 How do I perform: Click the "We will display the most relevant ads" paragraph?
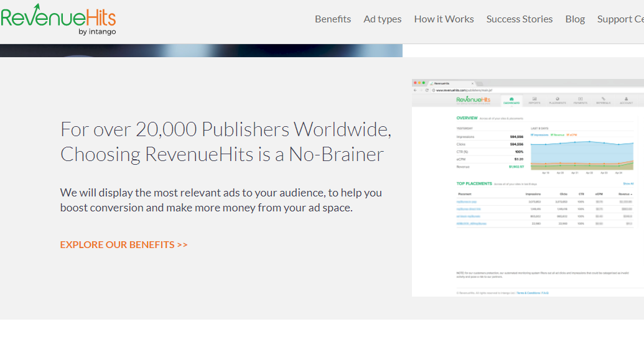[x=221, y=200]
